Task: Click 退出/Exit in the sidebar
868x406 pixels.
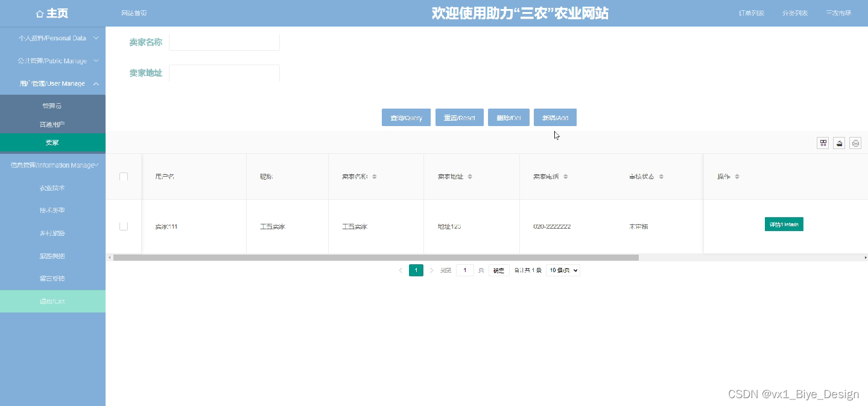Action: click(x=52, y=301)
